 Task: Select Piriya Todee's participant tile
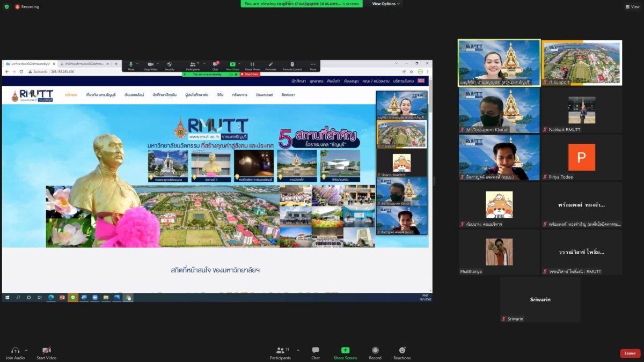[582, 157]
